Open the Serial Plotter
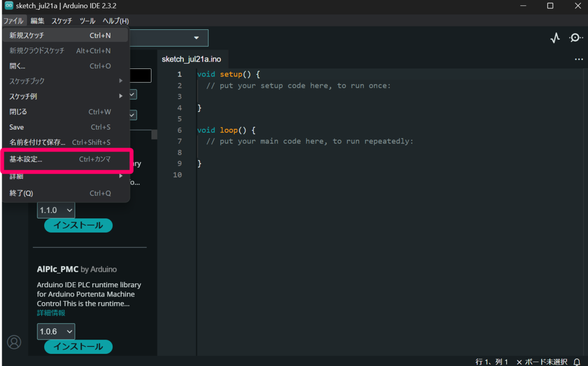The height and width of the screenshot is (366, 588). (555, 38)
